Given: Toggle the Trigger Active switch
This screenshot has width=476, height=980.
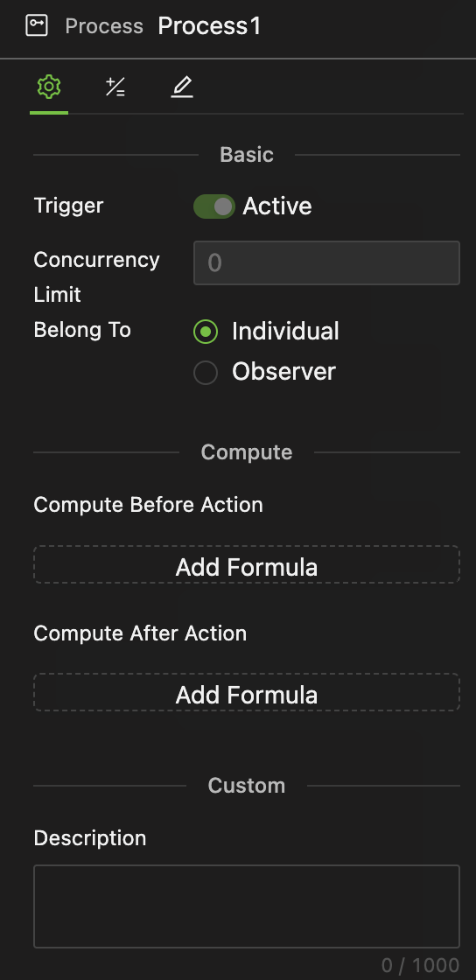Looking at the screenshot, I should click(x=214, y=206).
